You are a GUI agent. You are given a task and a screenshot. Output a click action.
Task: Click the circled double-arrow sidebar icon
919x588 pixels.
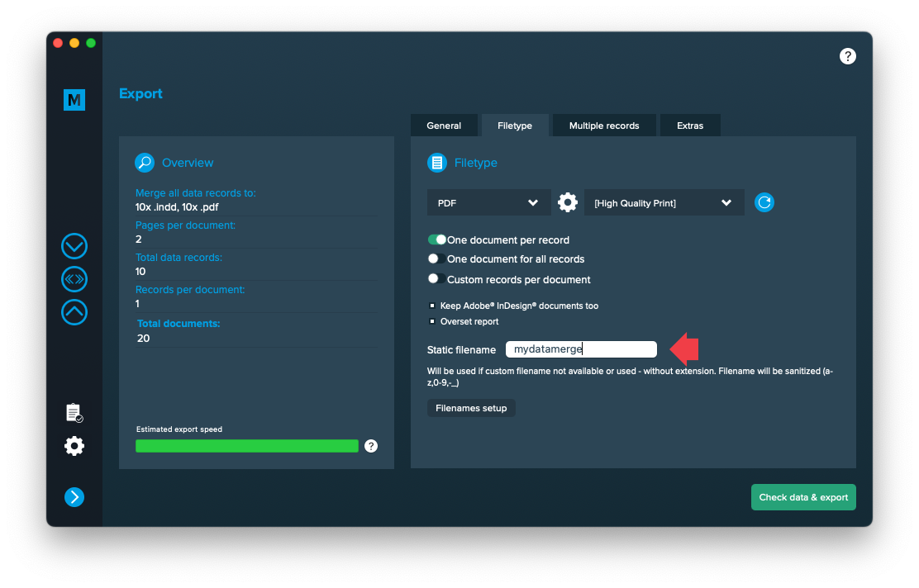(x=74, y=279)
